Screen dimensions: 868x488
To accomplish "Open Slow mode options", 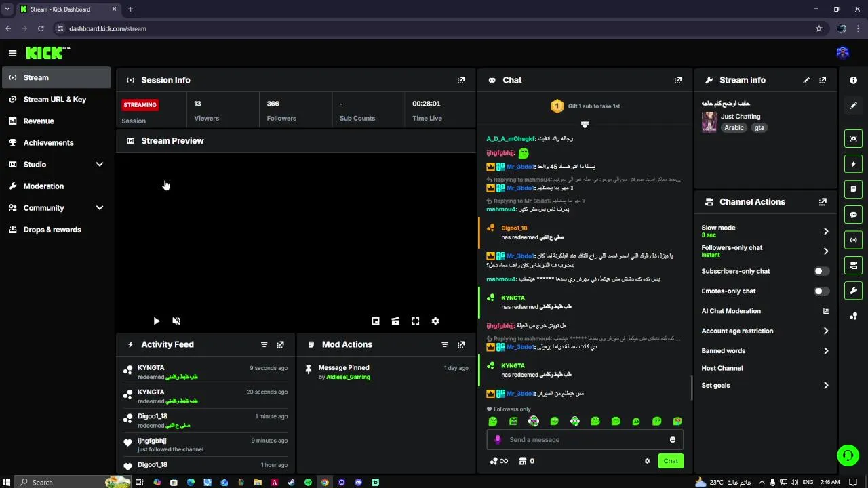I will pos(765,231).
